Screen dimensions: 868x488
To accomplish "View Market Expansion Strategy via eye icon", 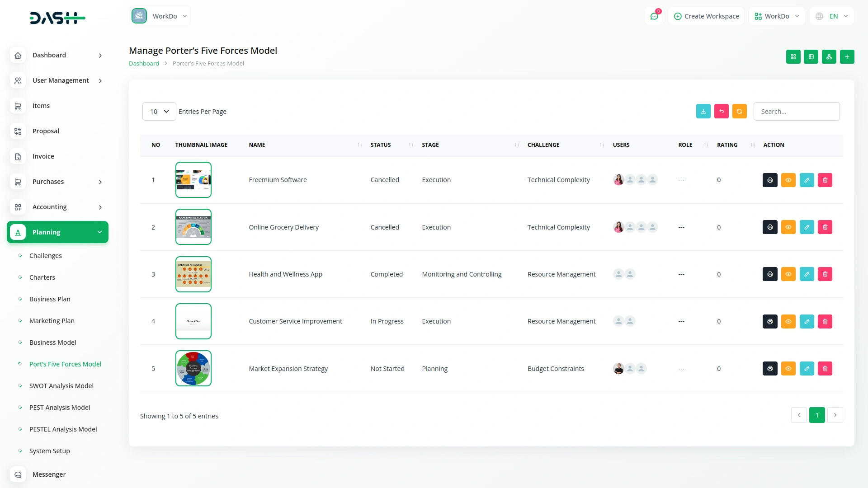I will [788, 368].
